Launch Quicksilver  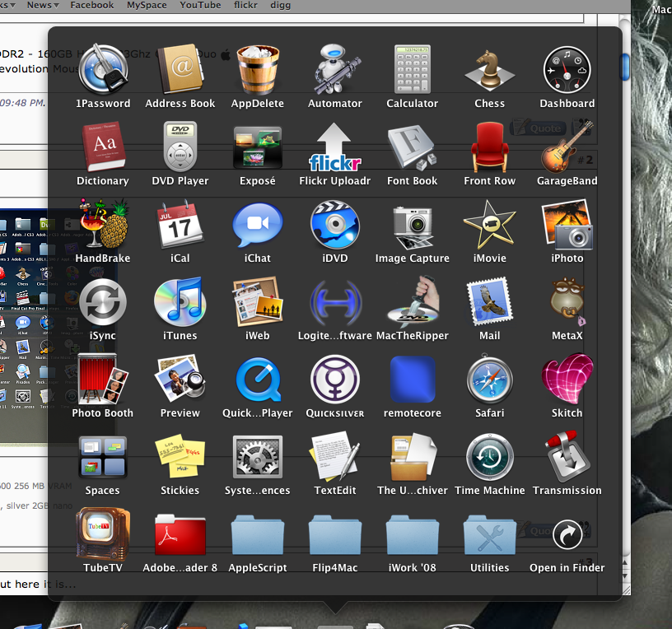(334, 380)
